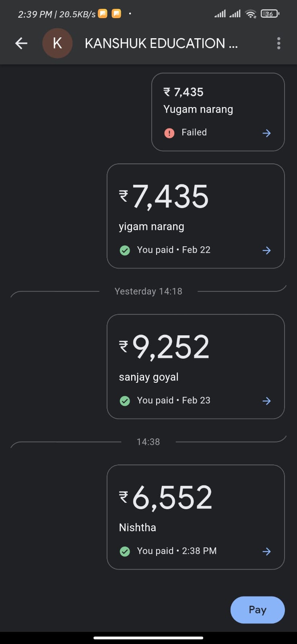Open arrow for the Feb 22 payment

point(266,250)
